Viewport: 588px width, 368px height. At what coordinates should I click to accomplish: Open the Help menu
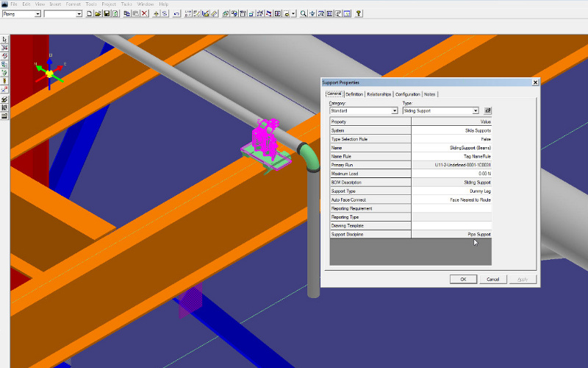point(163,4)
